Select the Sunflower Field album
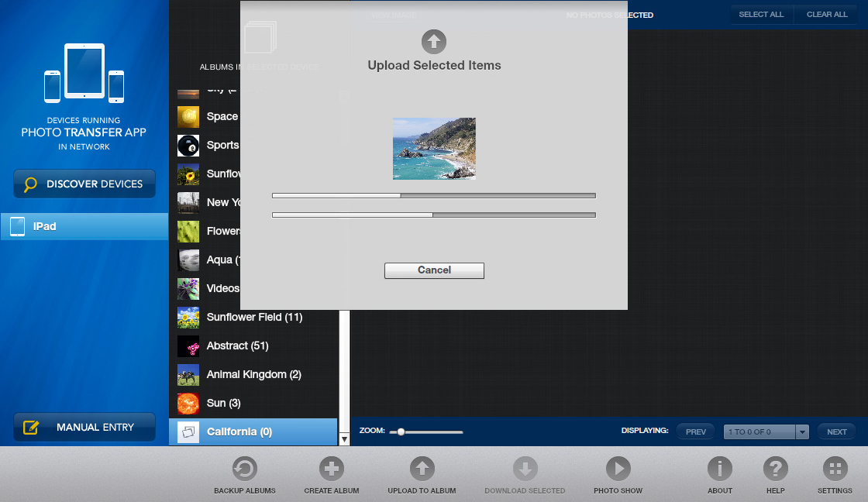Image resolution: width=868 pixels, height=502 pixels. pyautogui.click(x=253, y=318)
